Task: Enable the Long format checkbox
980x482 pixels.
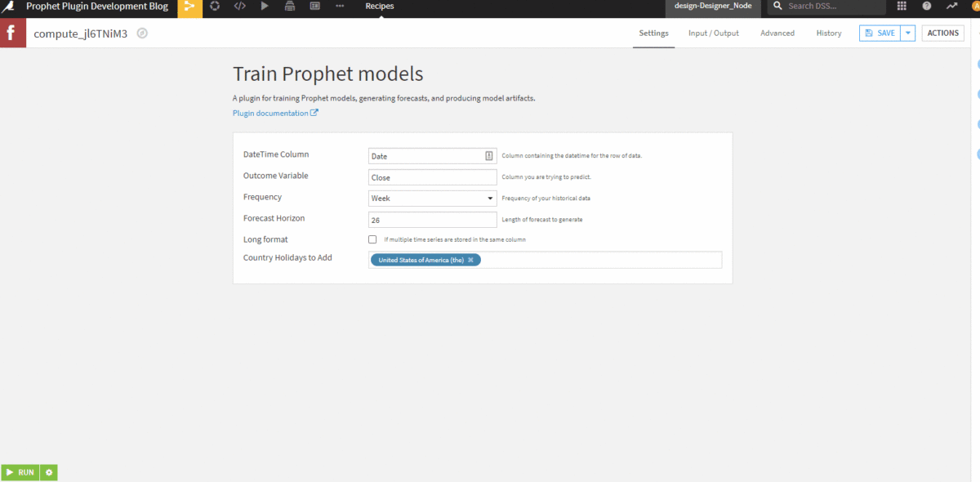Action: tap(372, 239)
